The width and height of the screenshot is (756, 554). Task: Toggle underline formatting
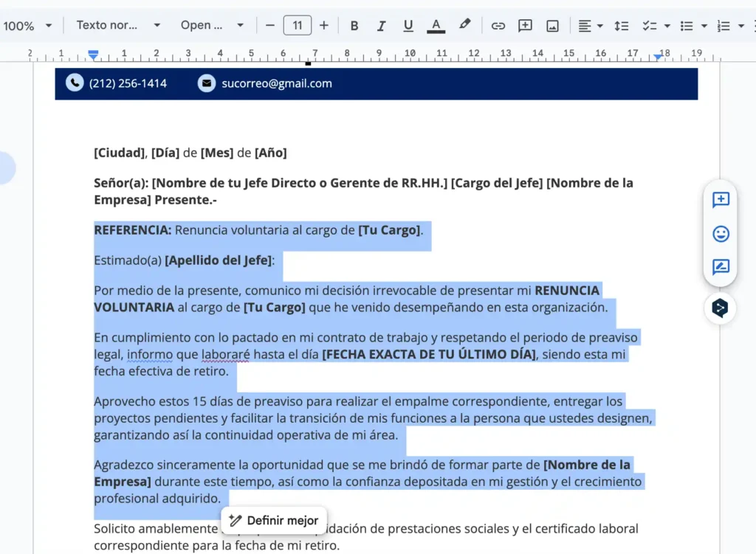[x=408, y=26]
